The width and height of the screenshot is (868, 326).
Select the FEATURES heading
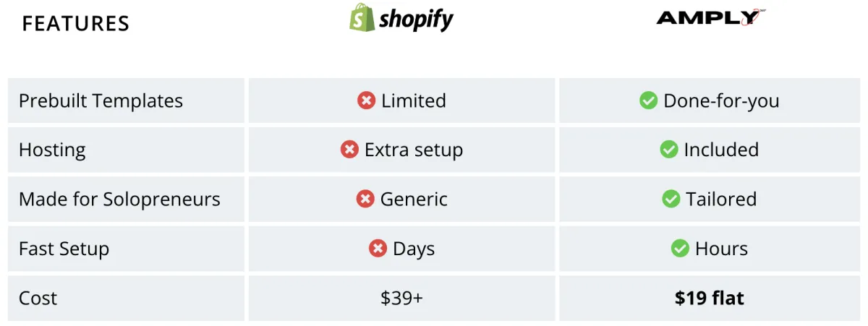coord(76,24)
